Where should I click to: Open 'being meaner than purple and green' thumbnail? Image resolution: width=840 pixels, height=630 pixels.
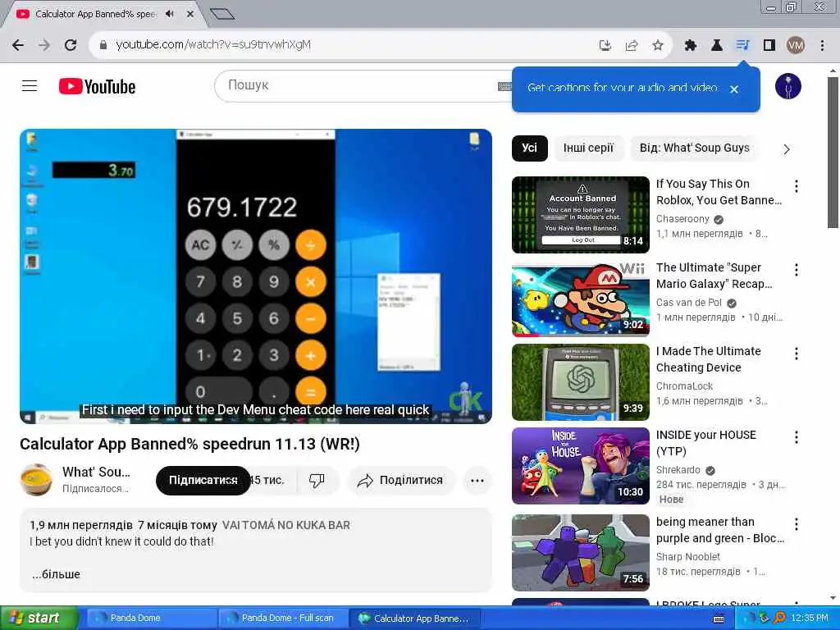click(581, 553)
